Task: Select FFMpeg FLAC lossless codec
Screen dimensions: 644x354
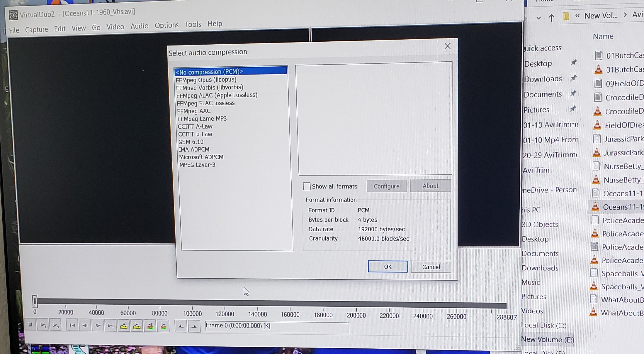Action: (205, 103)
